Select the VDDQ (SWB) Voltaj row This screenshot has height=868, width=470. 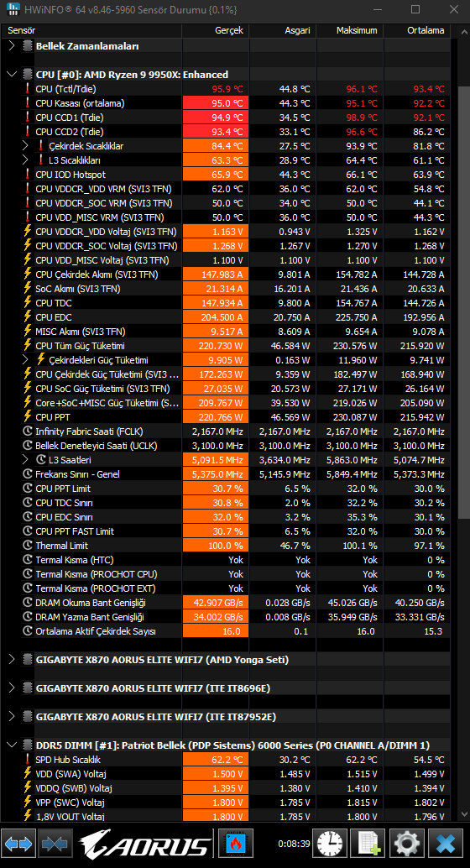point(227,788)
